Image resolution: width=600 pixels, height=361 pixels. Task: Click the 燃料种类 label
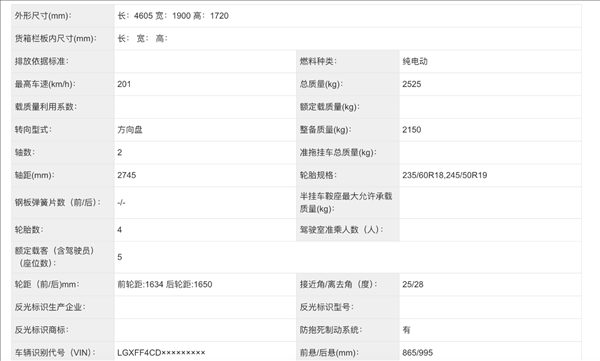[318, 61]
